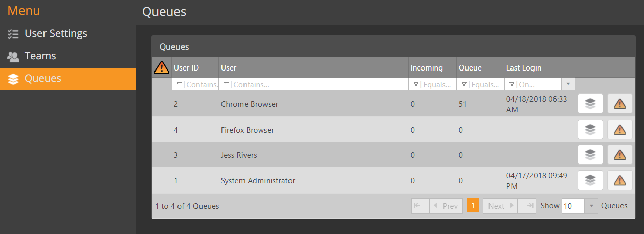
Task: Click the Incoming filter funnel icon
Action: (416, 84)
